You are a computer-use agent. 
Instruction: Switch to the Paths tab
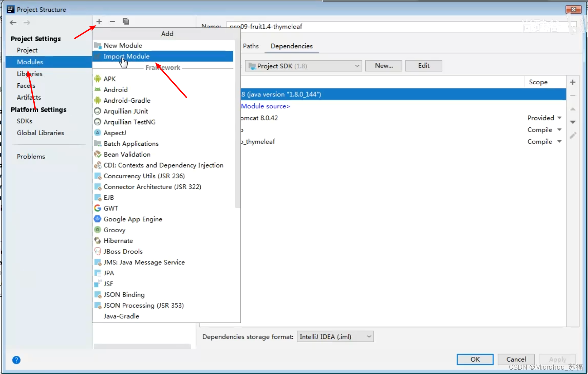coord(251,46)
